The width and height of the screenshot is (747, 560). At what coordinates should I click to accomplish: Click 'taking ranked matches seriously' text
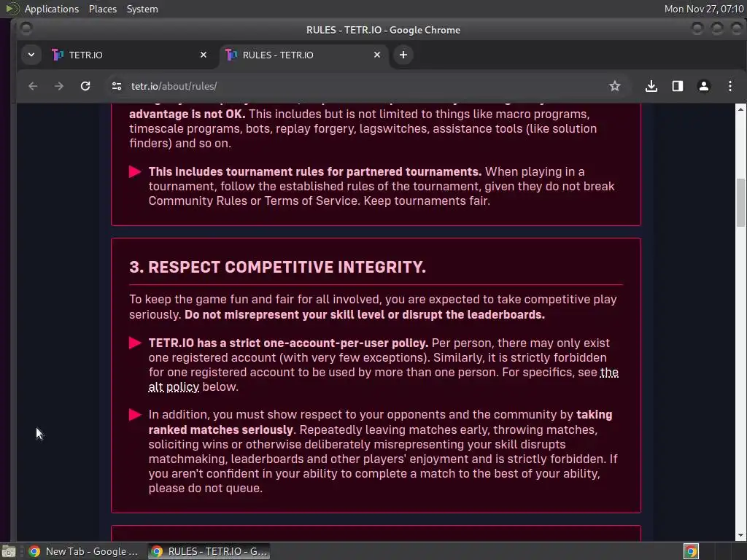coord(380,422)
